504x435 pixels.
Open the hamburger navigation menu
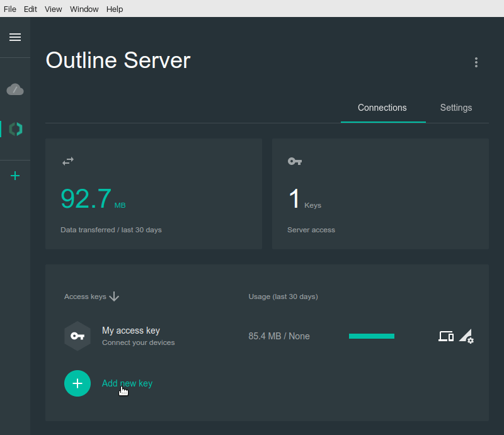[15, 37]
